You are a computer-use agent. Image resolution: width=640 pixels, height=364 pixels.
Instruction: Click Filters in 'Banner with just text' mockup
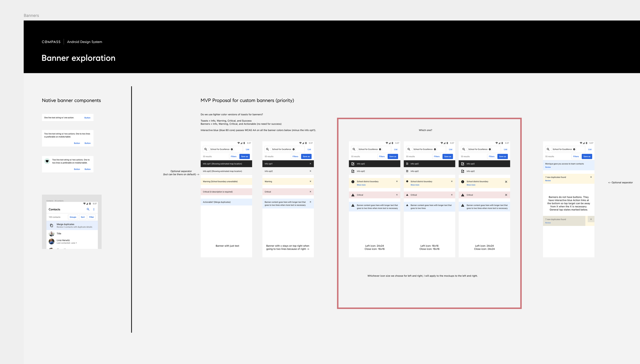pyautogui.click(x=234, y=156)
